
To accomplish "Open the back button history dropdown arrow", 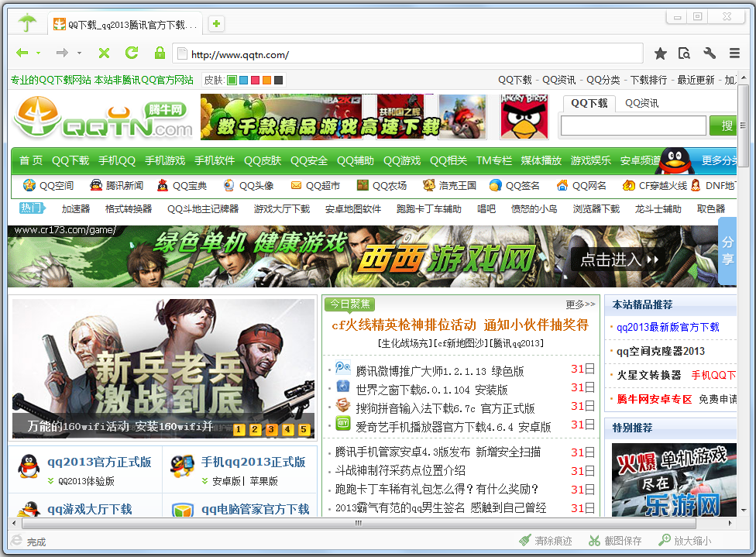I will [38, 53].
